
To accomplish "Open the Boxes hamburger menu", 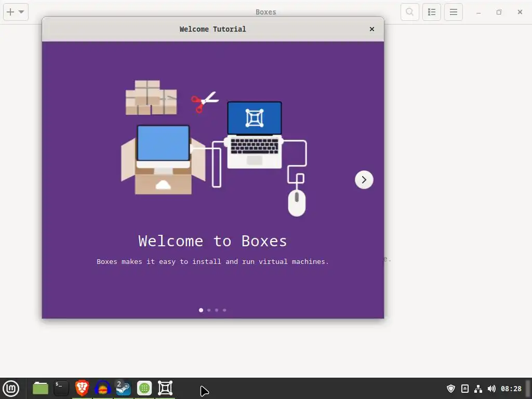I will 454,12.
